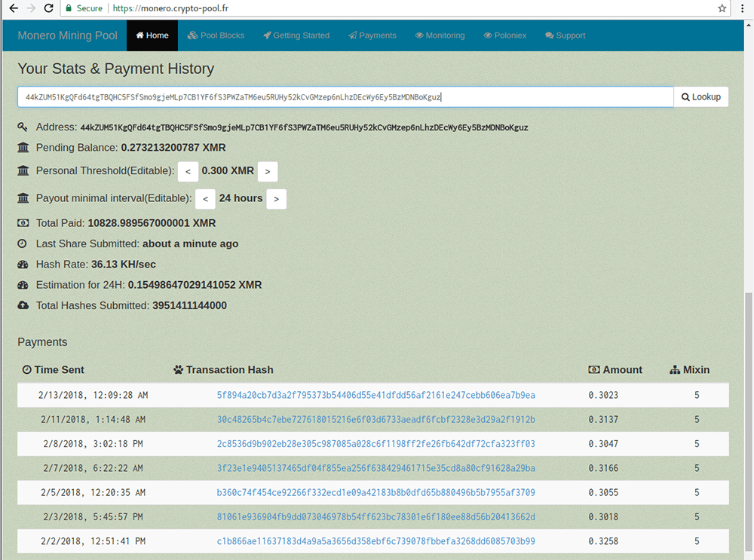Image resolution: width=754 pixels, height=560 pixels.
Task: Click the clock icon in Time Sent header
Action: click(27, 370)
